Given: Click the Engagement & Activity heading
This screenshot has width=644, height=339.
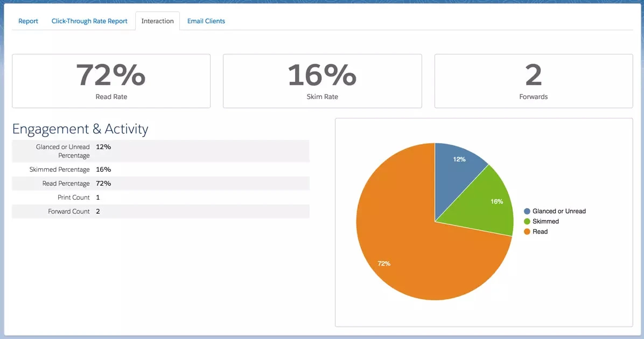Looking at the screenshot, I should [80, 129].
